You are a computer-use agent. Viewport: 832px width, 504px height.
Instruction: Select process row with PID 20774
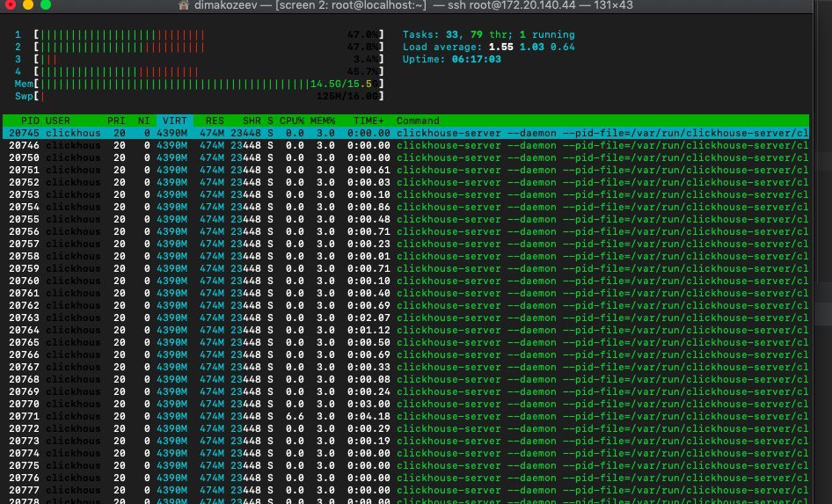pos(406,454)
